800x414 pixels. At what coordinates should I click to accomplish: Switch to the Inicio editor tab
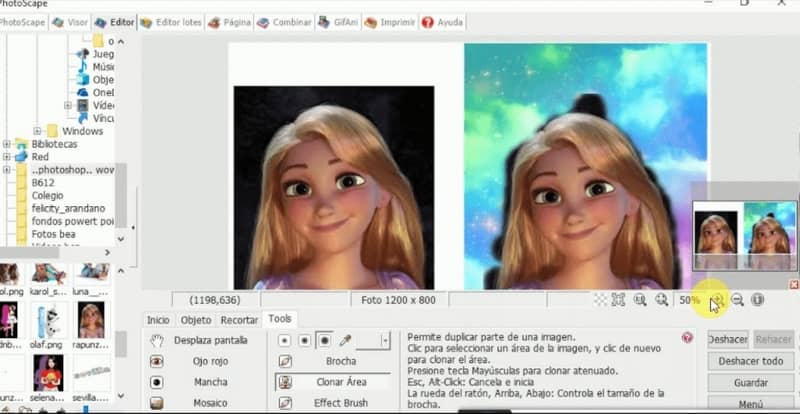tap(158, 320)
